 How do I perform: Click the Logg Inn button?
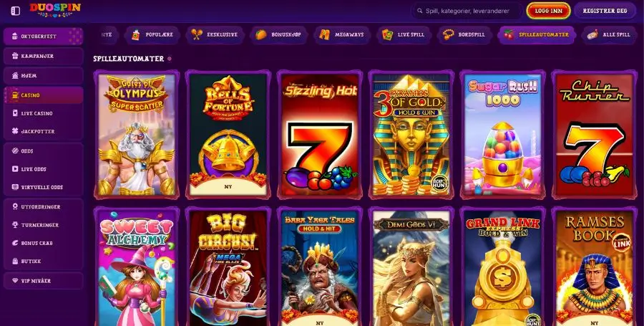[548, 11]
